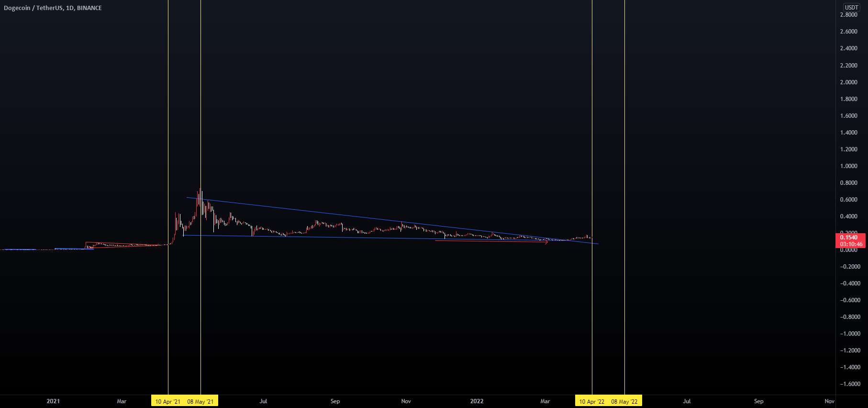The image size is (868, 408).
Task: Click the −1.0000 price axis label
Action: [850, 334]
